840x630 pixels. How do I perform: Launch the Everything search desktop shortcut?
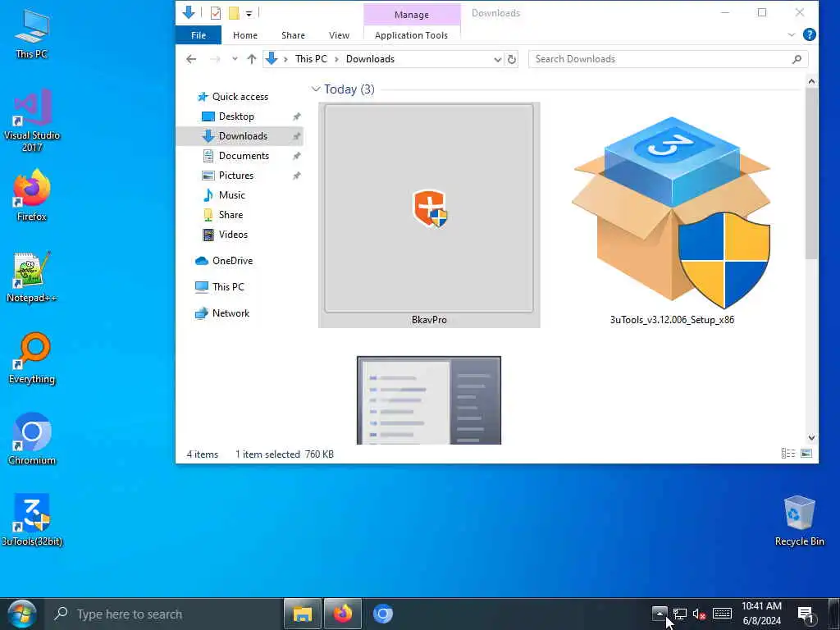pyautogui.click(x=32, y=358)
